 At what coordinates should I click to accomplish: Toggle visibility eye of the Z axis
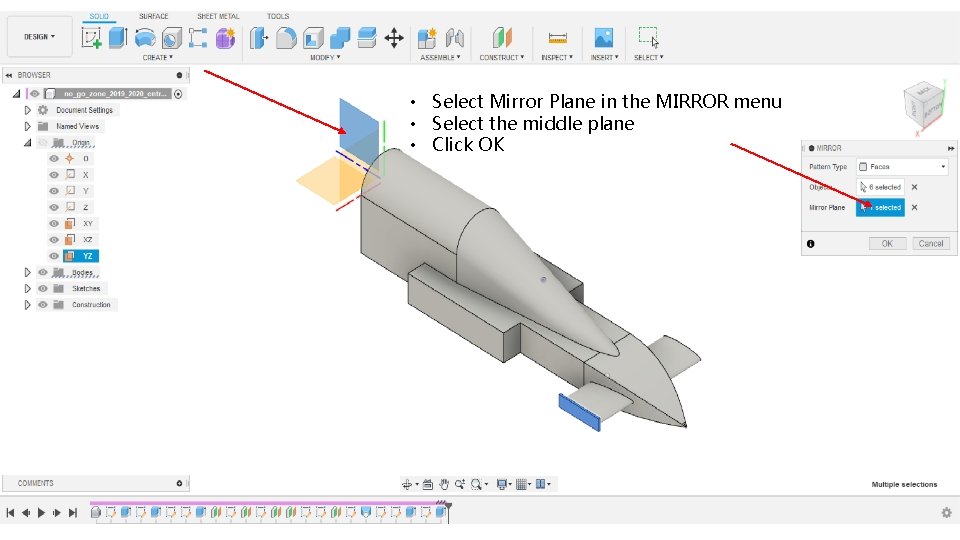tap(54, 207)
